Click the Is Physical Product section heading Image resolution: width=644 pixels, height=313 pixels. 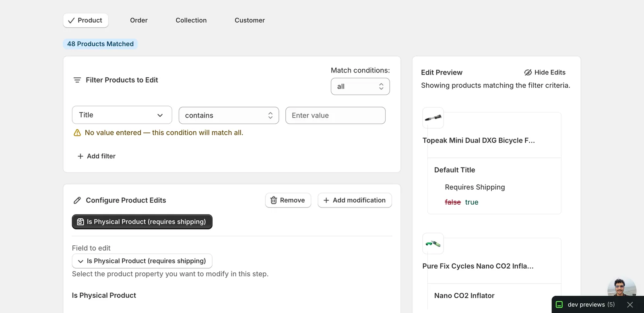[x=104, y=296]
